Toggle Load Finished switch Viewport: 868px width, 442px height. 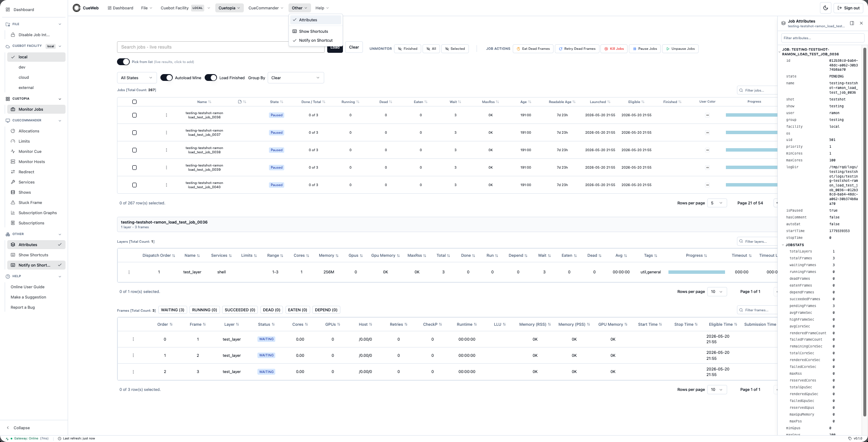click(211, 77)
